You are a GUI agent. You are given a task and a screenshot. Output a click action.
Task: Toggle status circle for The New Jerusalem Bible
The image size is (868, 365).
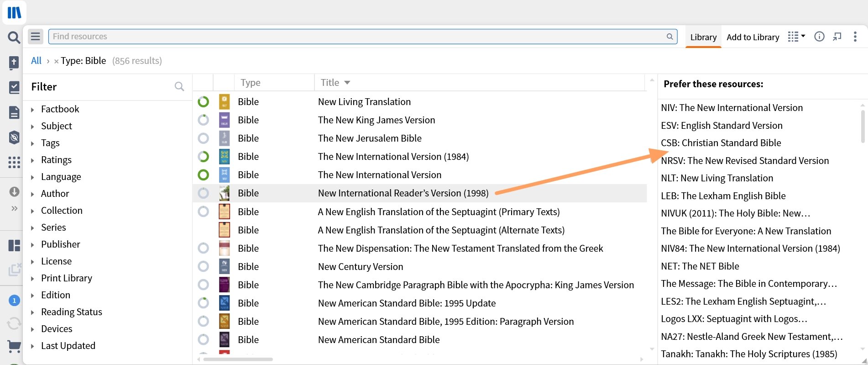click(203, 138)
